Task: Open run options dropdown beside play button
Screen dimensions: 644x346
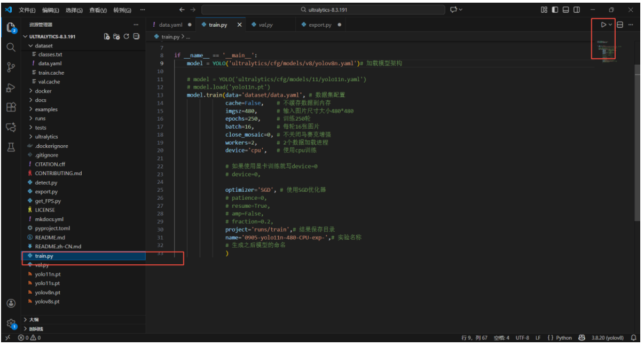Action: coord(610,25)
